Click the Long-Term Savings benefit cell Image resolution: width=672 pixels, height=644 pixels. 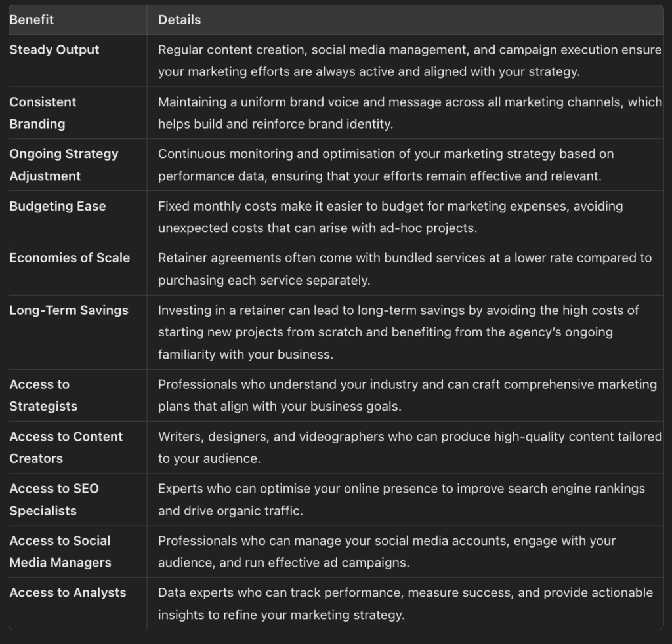point(69,310)
